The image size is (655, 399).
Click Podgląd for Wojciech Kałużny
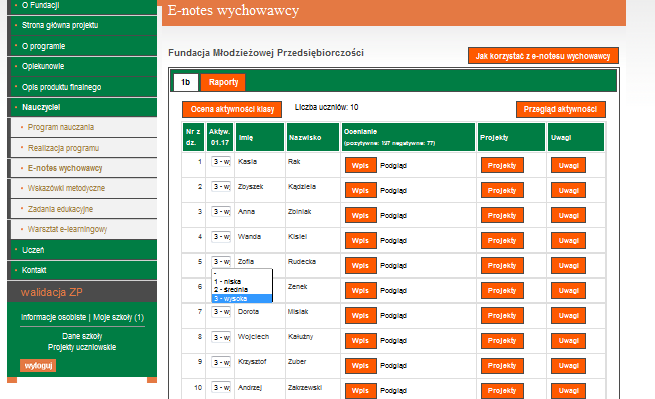394,341
